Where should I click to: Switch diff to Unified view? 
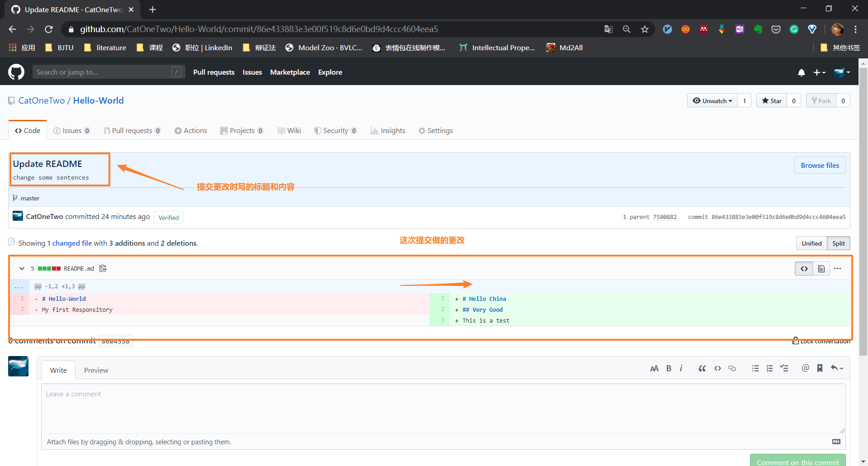click(811, 243)
